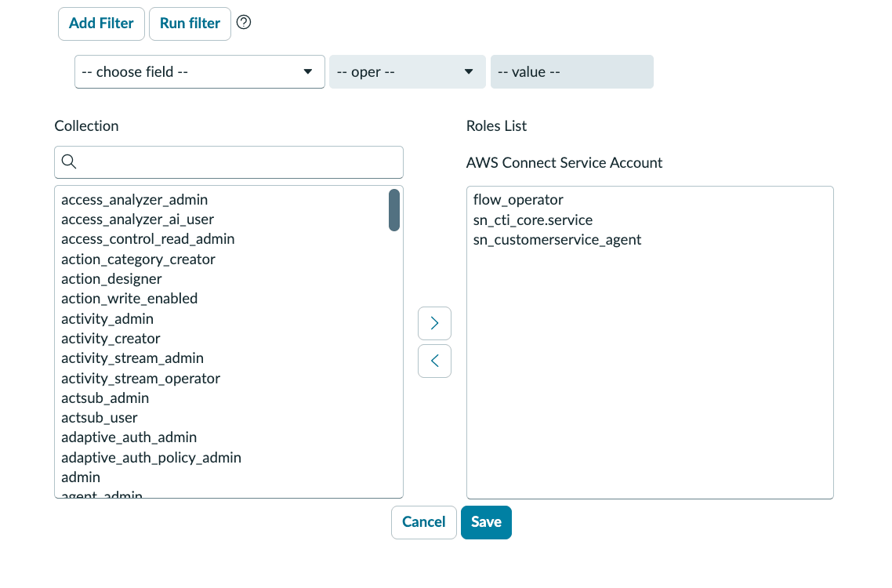The image size is (892, 588).
Task: Select activity_creator role
Action: click(111, 339)
